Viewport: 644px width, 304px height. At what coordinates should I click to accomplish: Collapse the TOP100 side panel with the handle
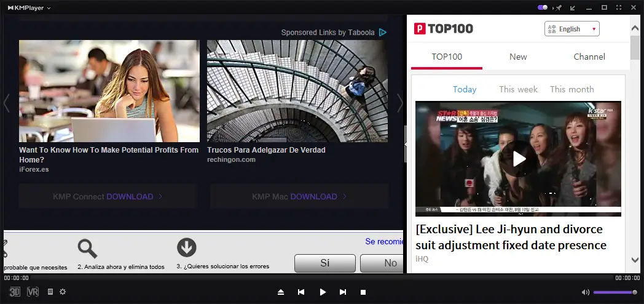click(406, 145)
